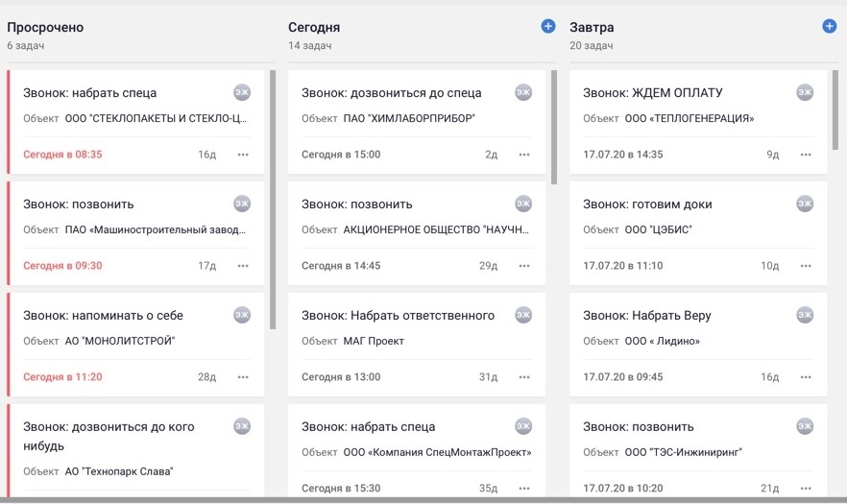Click avatar badge on Набрать ответственного card
The height and width of the screenshot is (504, 847).
coord(523,315)
